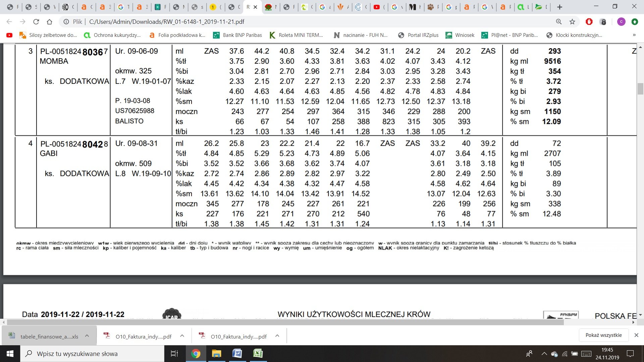Click the home page icon
The image size is (644, 362).
(x=49, y=22)
